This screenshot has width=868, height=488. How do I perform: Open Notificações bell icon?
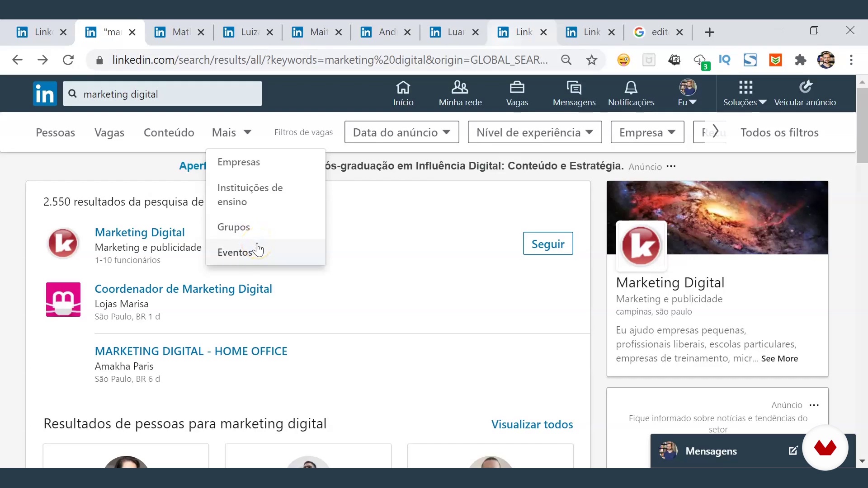tap(631, 94)
